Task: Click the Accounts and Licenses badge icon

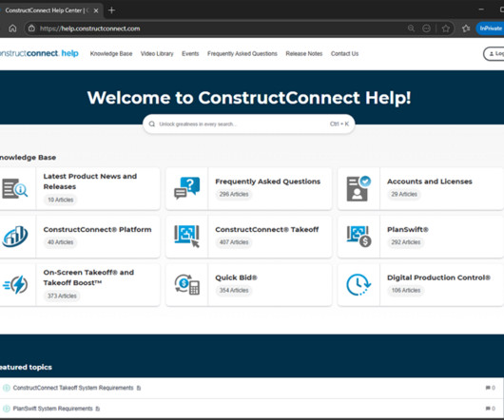Action: coord(359,188)
